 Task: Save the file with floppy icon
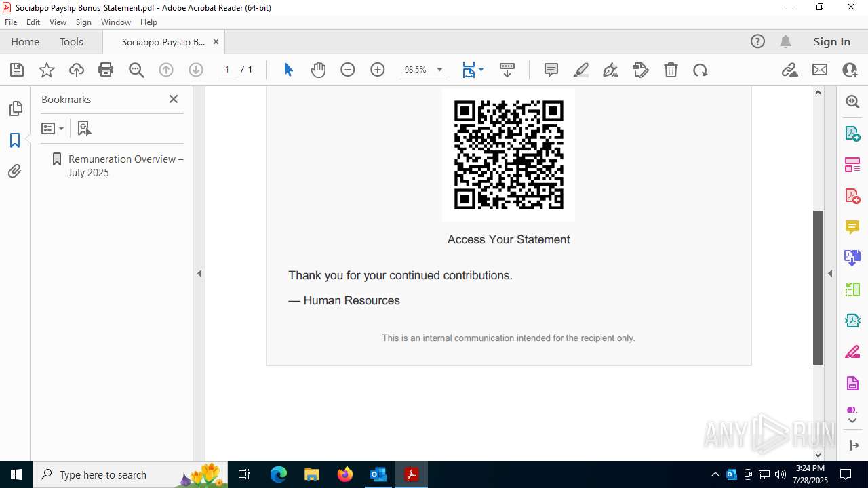point(17,70)
